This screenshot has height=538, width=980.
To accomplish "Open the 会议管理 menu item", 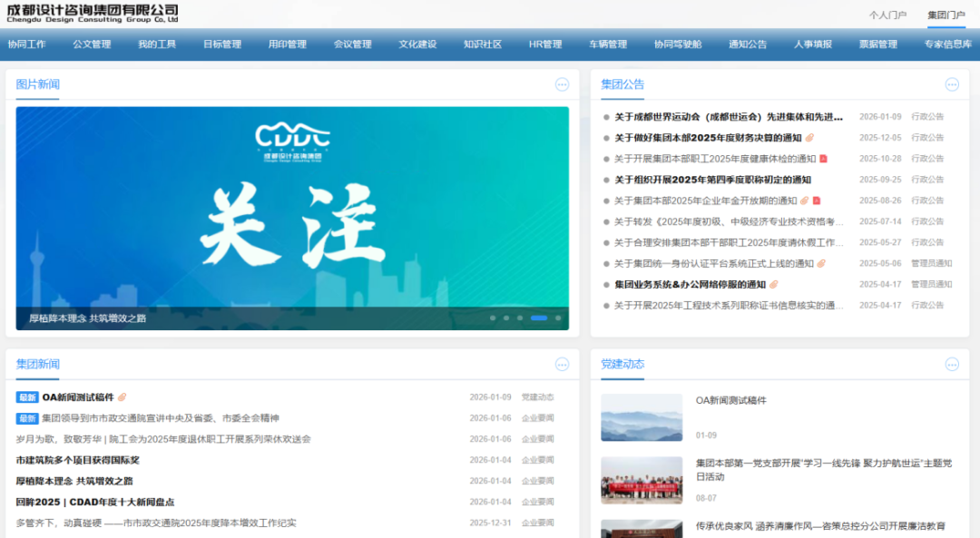I will point(352,44).
